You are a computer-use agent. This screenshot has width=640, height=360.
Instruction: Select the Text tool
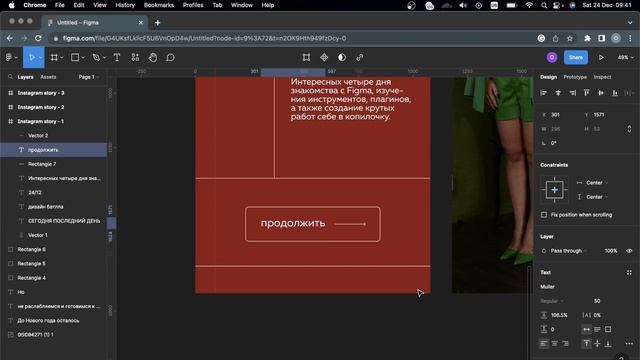tap(117, 58)
